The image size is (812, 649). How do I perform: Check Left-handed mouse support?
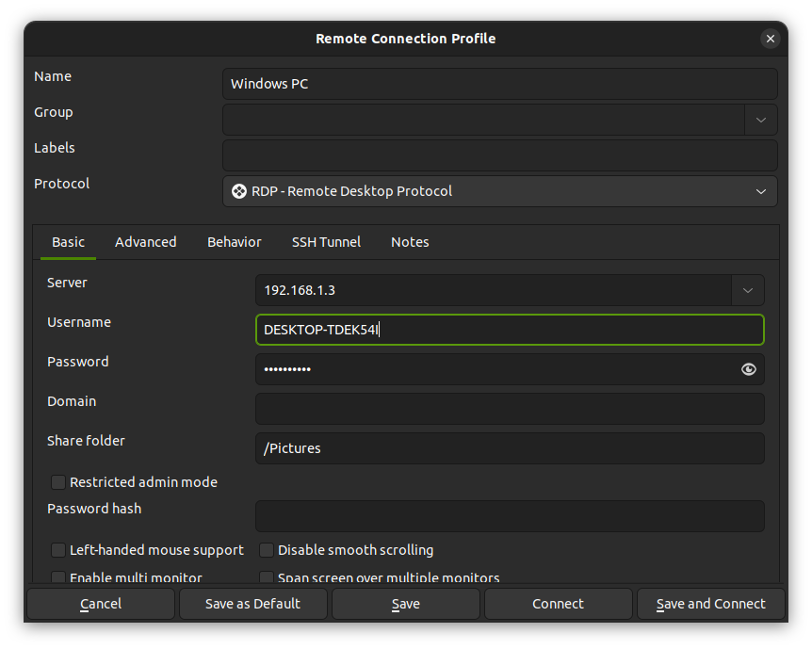pos(57,550)
